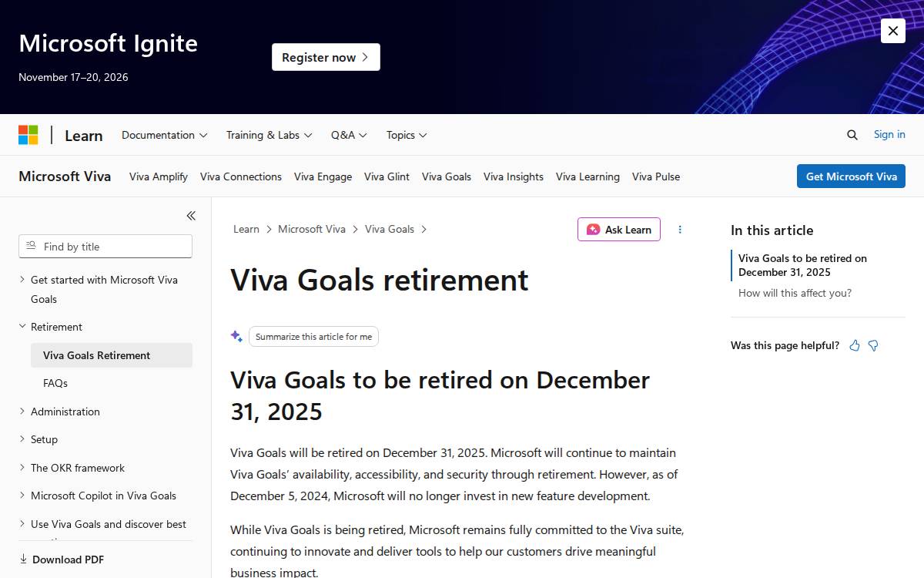Click the thumbs down feedback icon
The height and width of the screenshot is (578, 924).
(x=873, y=345)
